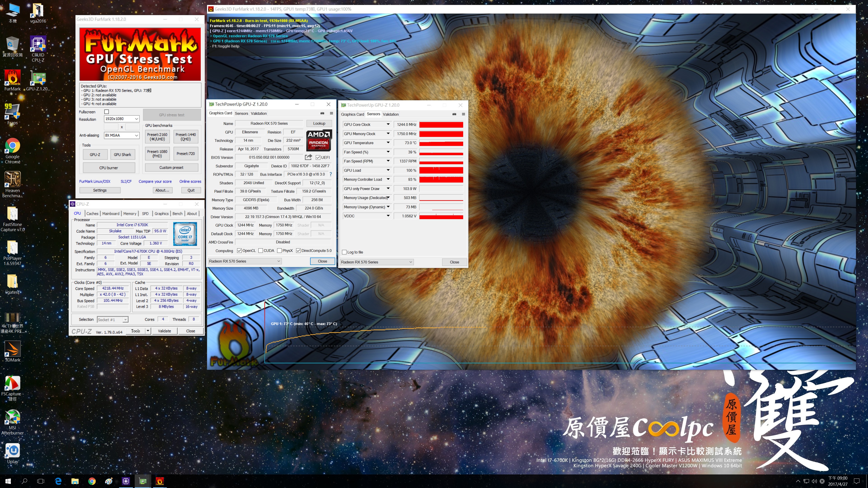Click the Fan Speed (%) sensor graph
The height and width of the screenshot is (488, 868).
pos(441,152)
